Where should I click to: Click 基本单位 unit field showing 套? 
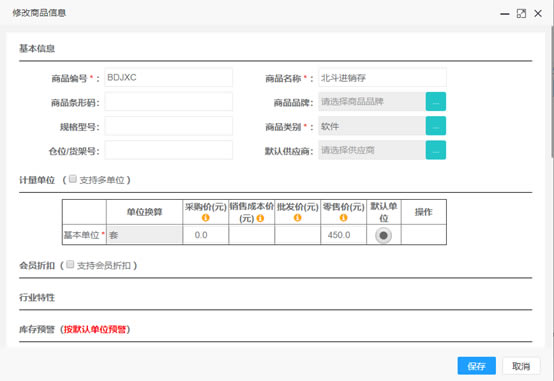point(145,235)
